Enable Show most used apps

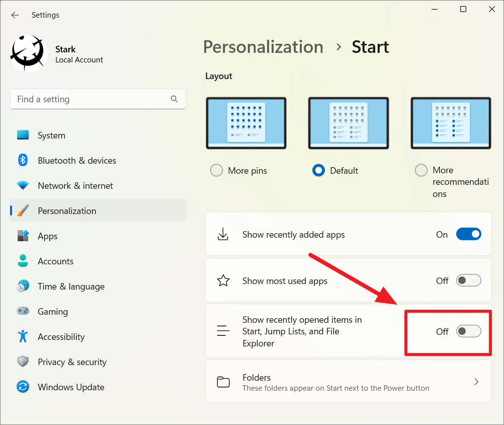[468, 280]
